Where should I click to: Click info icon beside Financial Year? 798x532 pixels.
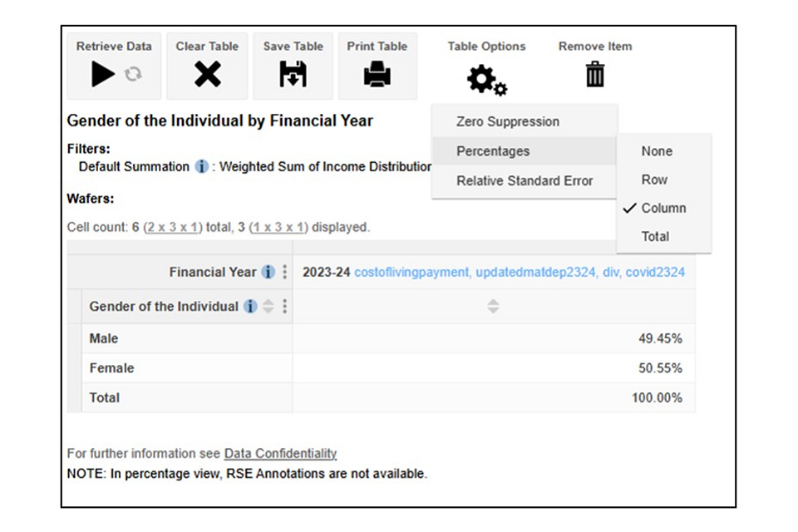tap(268, 272)
